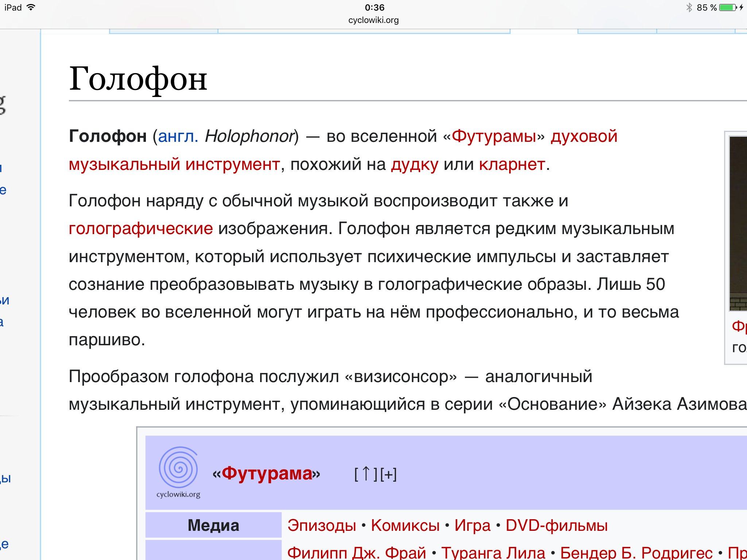This screenshot has width=747, height=560.
Task: Open the кларнет link
Action: click(x=512, y=164)
